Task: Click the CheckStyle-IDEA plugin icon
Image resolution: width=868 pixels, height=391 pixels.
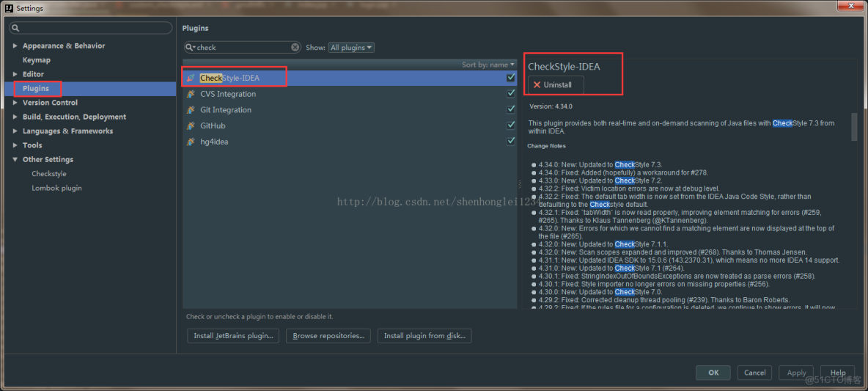Action: [x=191, y=78]
